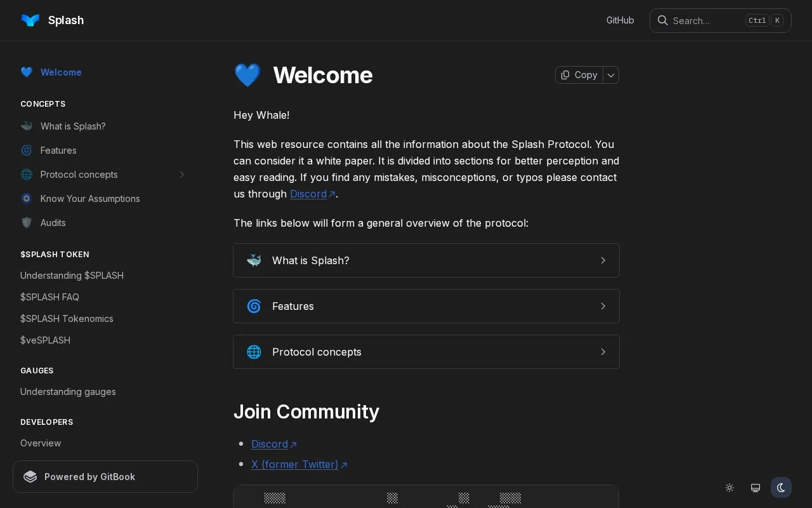The width and height of the screenshot is (812, 508).
Task: Open X (former Twitter) link
Action: 299,464
